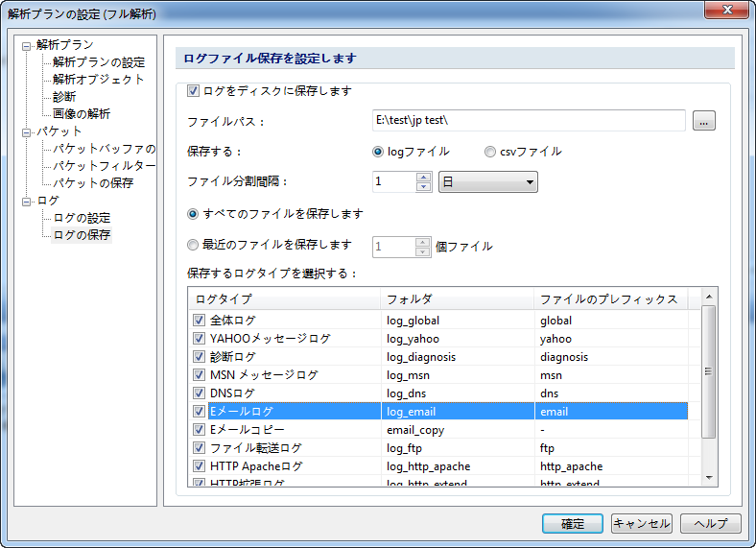Screen dimensions: 756x548
Task: Toggle ログをディスクに保存します checkbox
Action: tap(194, 91)
